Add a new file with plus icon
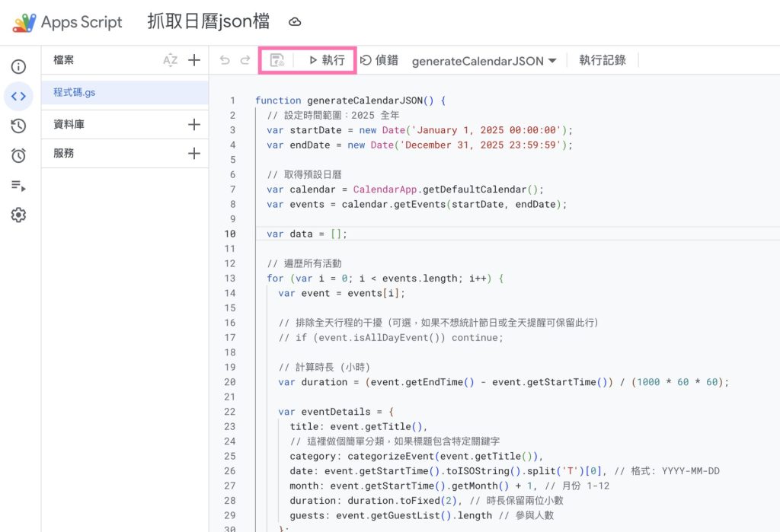 (194, 60)
